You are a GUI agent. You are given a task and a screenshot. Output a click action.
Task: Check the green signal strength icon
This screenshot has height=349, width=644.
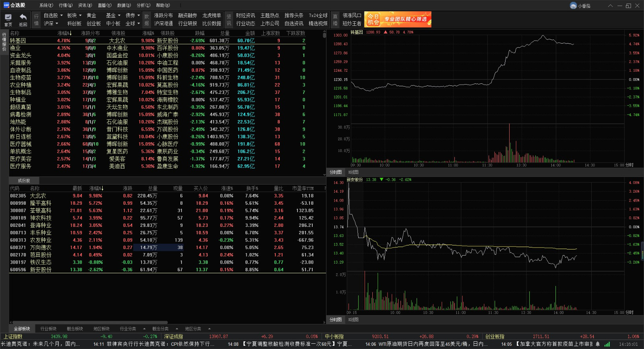click(x=607, y=344)
